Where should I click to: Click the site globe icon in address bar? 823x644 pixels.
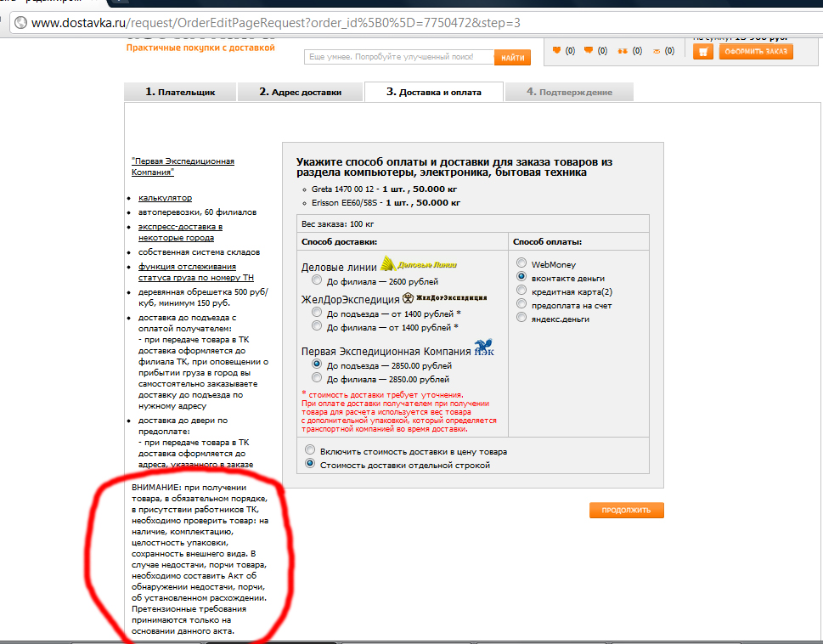(20, 23)
